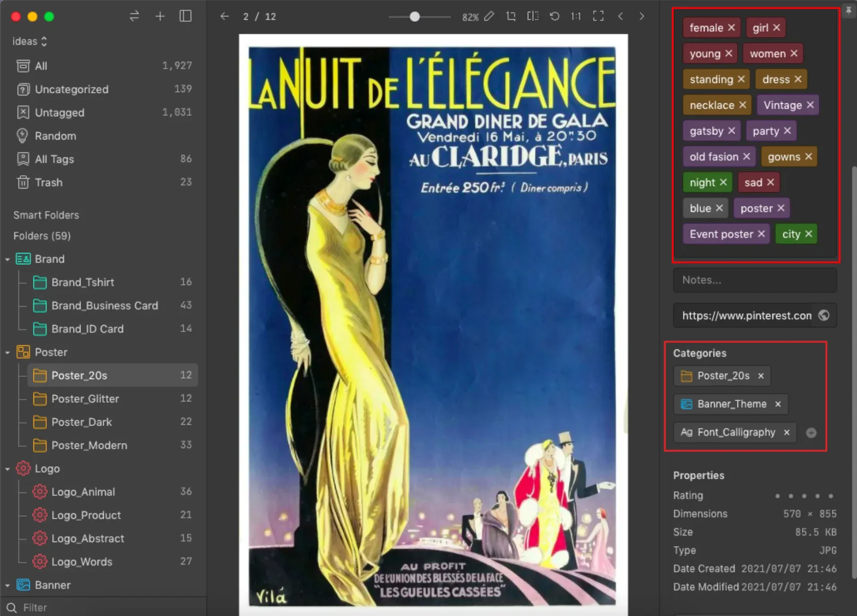Open Brand_Business Card folder
857x616 pixels.
point(113,305)
